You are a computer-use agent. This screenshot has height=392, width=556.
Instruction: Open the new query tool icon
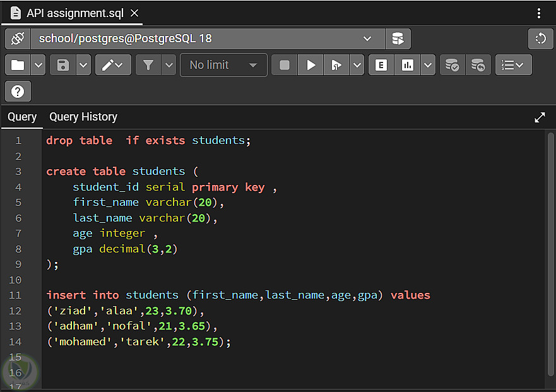coord(398,39)
